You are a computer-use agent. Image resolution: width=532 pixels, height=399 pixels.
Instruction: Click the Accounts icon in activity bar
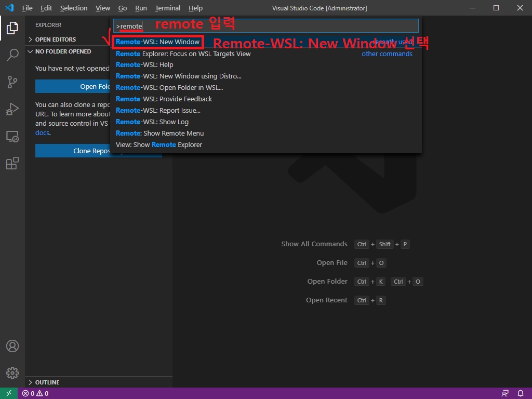click(x=12, y=346)
